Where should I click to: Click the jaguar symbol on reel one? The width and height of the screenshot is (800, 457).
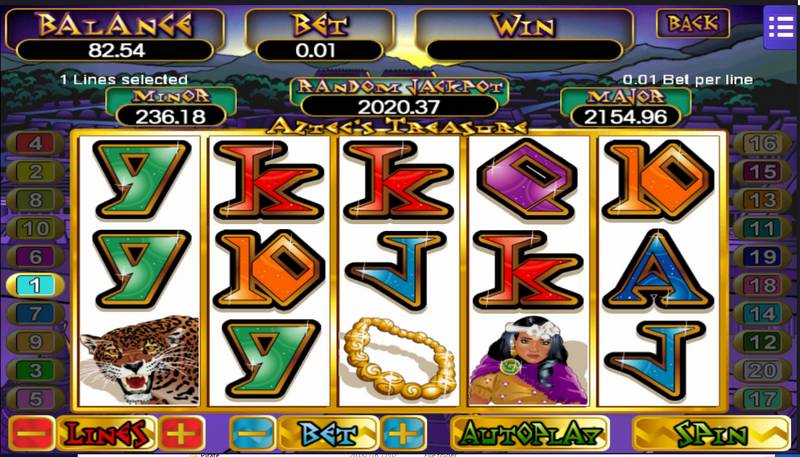[140, 360]
